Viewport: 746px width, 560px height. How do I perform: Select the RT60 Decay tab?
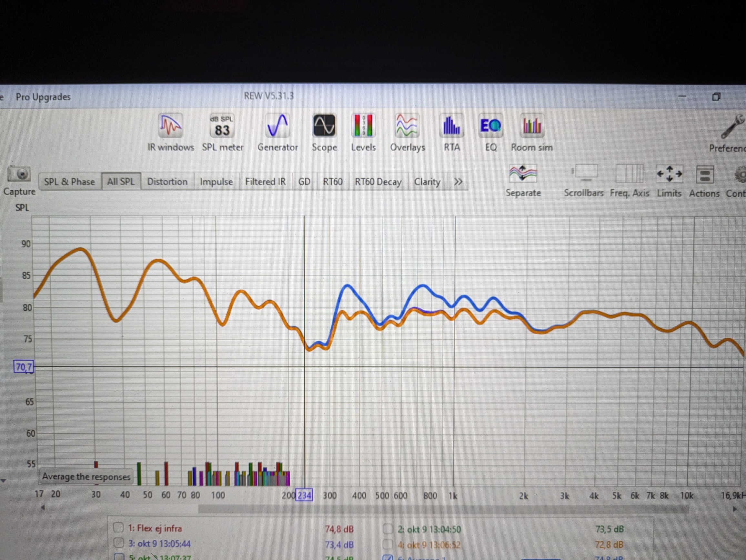click(x=378, y=182)
